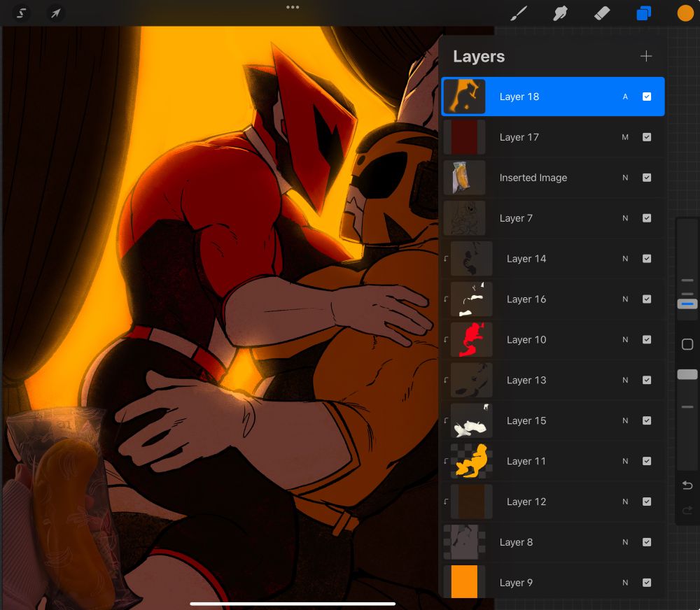Select the "Layer 13" row label

pos(526,380)
